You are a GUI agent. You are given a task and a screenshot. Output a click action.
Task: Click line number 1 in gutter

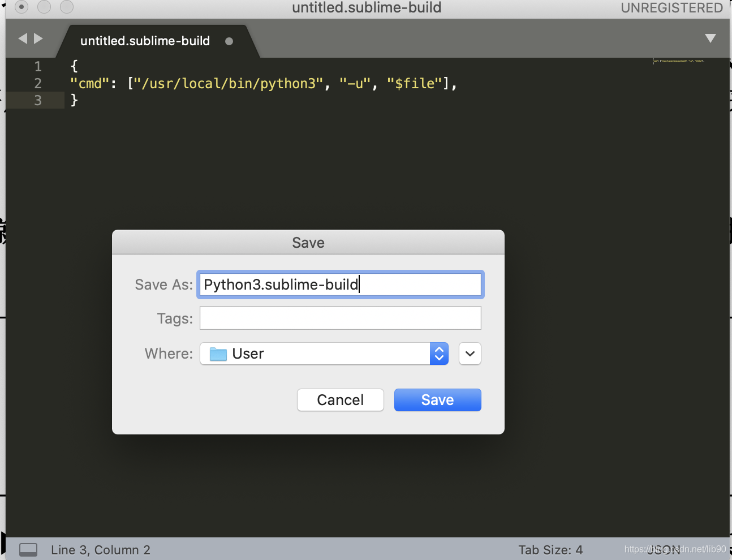(38, 66)
